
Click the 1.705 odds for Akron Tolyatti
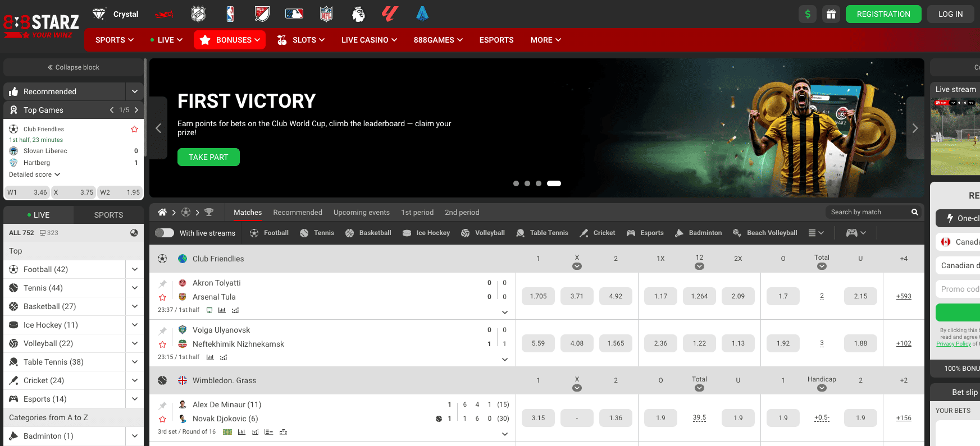tap(538, 296)
